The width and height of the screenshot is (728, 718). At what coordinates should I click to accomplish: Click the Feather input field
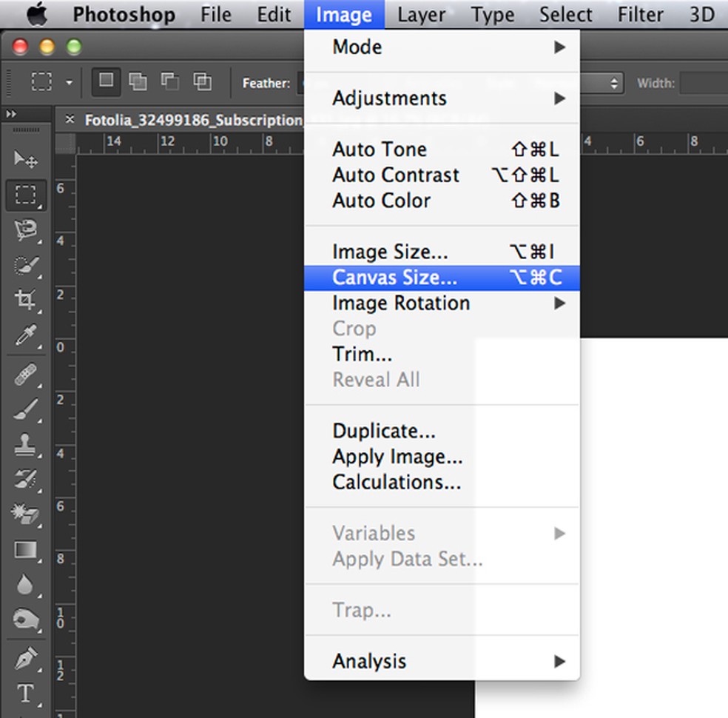(301, 83)
